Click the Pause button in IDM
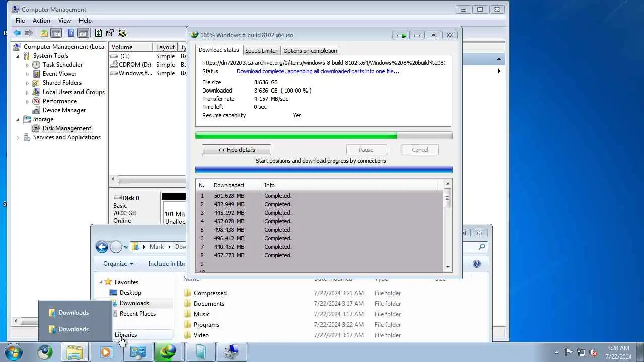 click(366, 150)
